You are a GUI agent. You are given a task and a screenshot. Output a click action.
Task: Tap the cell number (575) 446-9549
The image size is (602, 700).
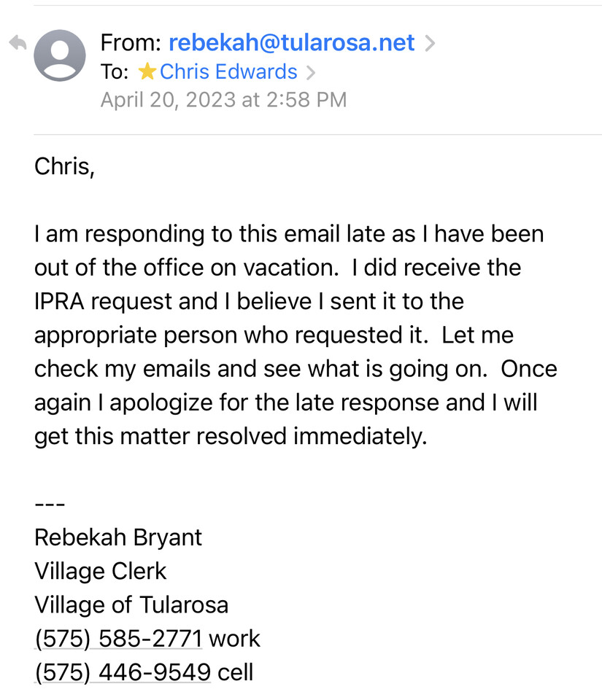coord(123,672)
